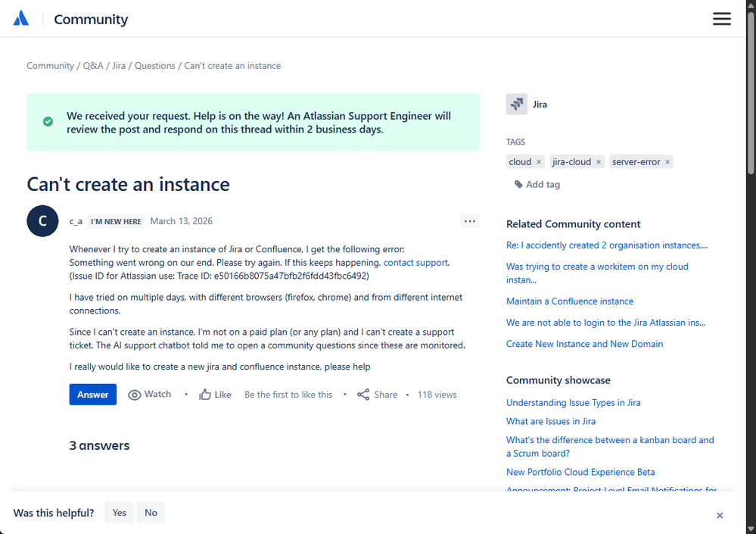Open 'We are not able to login' link
The height and width of the screenshot is (534, 756).
pyautogui.click(x=605, y=322)
